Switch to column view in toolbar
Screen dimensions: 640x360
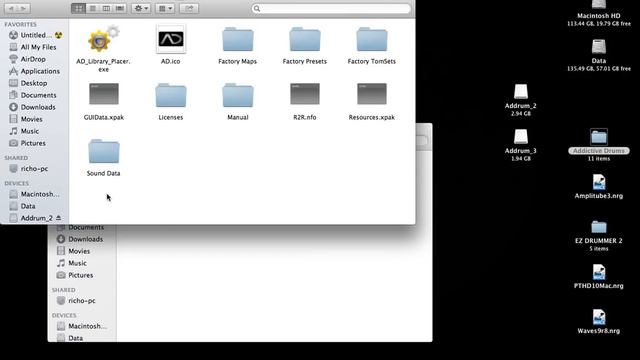pyautogui.click(x=106, y=8)
